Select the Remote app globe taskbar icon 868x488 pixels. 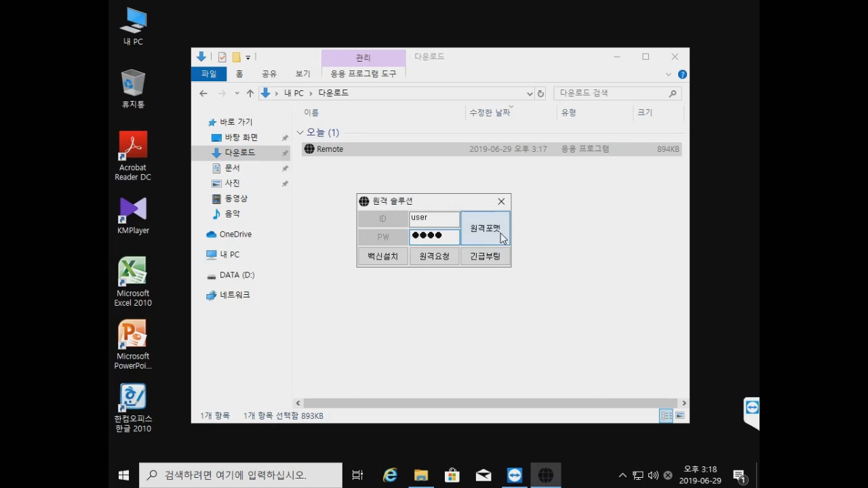pos(546,475)
